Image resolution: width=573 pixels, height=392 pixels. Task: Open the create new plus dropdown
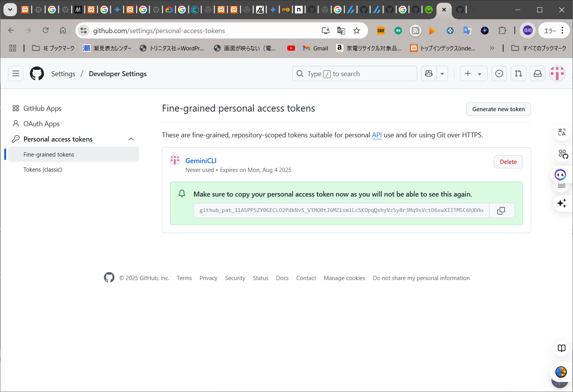pos(473,73)
